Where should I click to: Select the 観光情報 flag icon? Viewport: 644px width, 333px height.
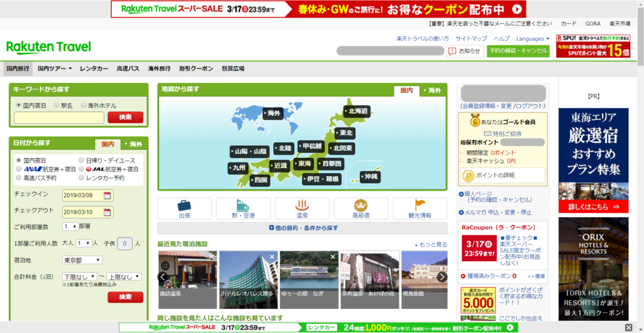point(419,205)
